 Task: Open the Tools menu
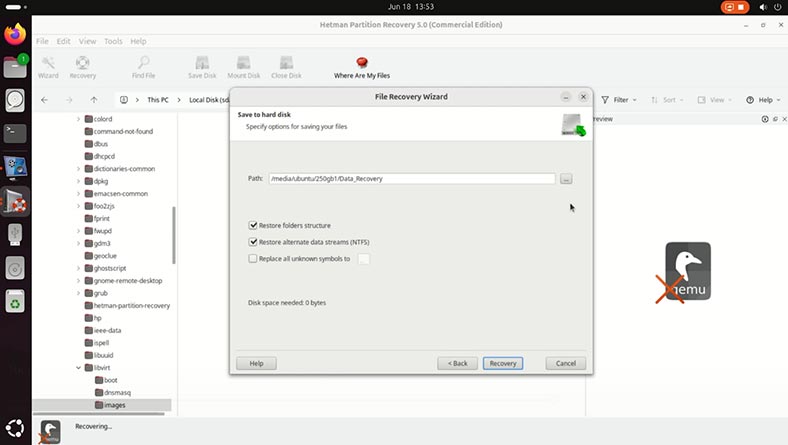[x=113, y=41]
